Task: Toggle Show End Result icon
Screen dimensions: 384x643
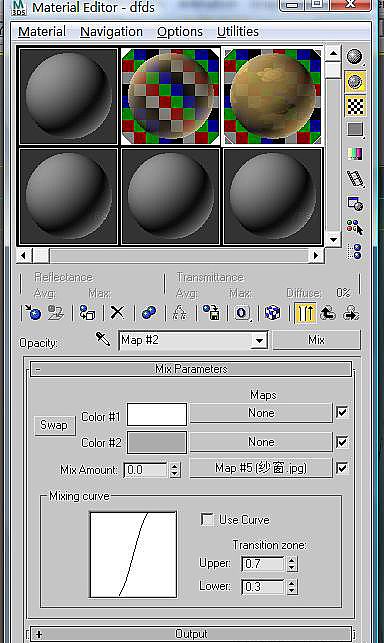Action: click(x=305, y=313)
